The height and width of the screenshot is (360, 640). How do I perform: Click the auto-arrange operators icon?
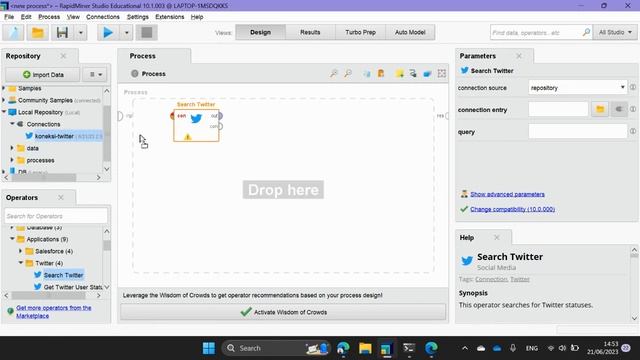coord(367,73)
